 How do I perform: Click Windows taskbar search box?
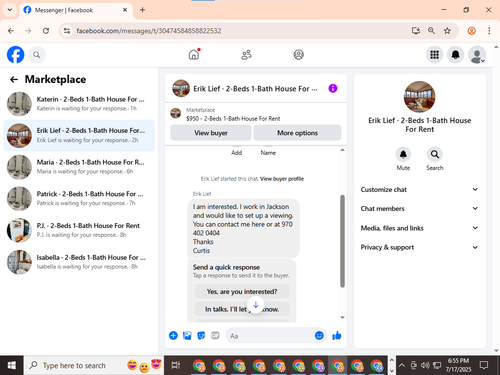(94, 365)
